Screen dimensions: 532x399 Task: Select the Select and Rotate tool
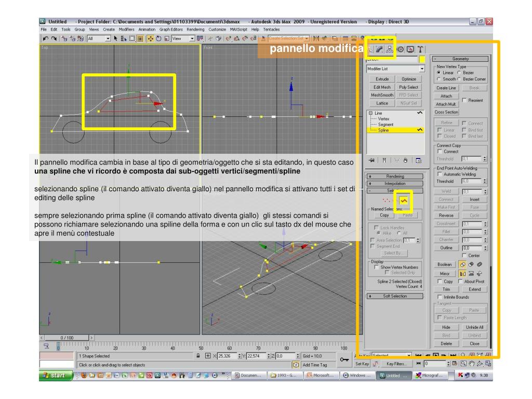(159, 38)
